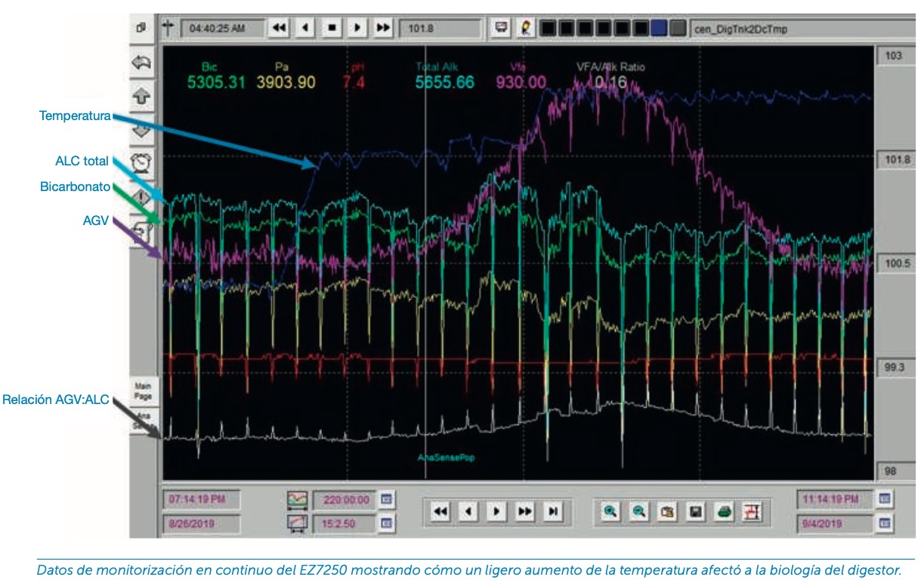
Task: Click the pen highlighter icon in top toolbar
Action: click(x=527, y=28)
